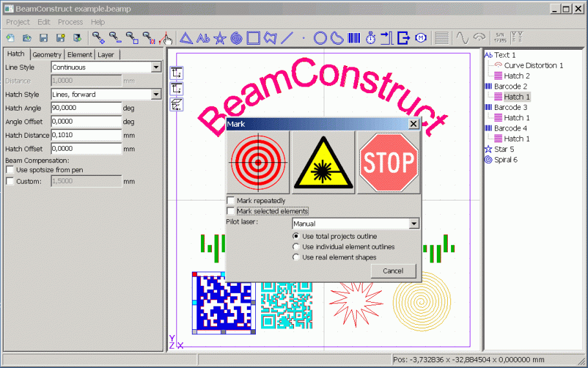The image size is (588, 368).
Task: Click the yellow laser warning button
Action: [323, 162]
